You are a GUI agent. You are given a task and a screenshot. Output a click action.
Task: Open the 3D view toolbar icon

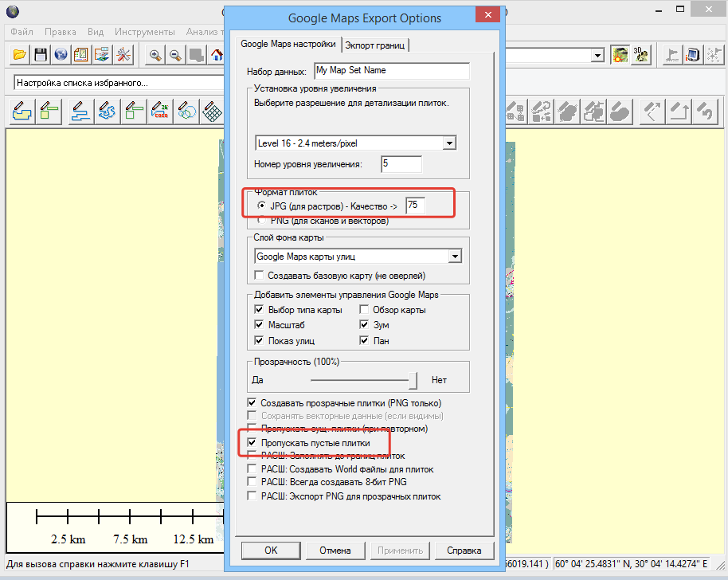[x=640, y=55]
